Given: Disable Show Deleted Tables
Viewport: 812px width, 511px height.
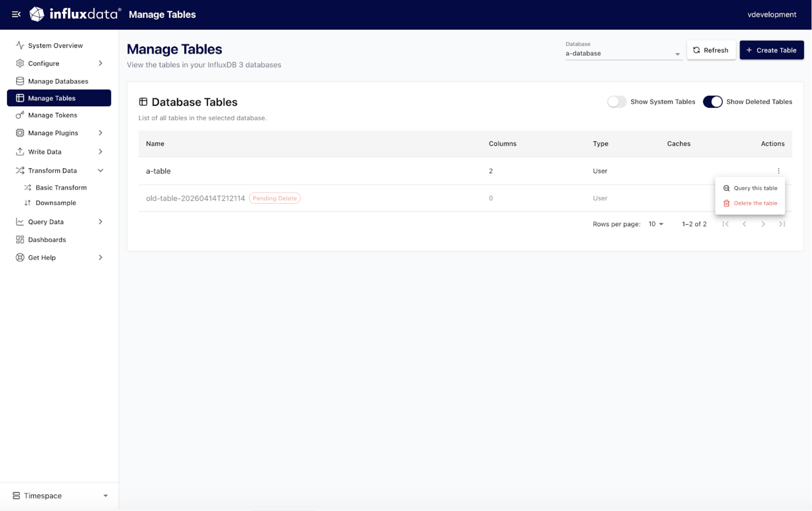Looking at the screenshot, I should click(713, 102).
